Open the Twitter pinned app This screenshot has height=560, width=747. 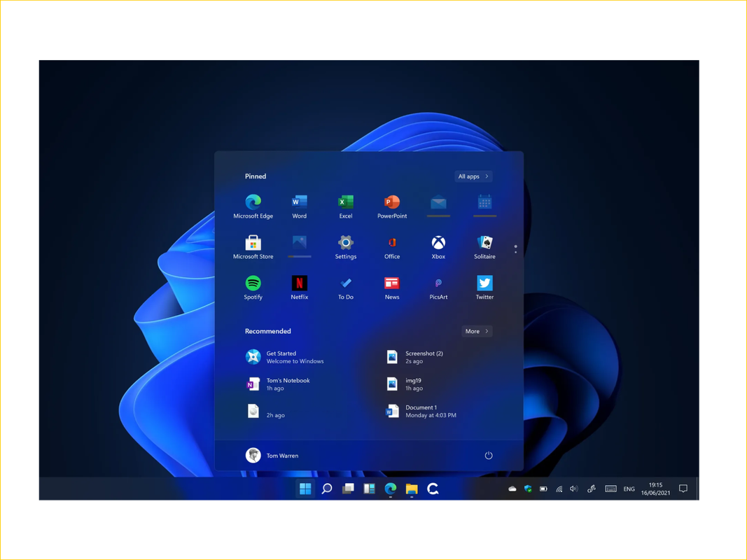[x=484, y=287]
